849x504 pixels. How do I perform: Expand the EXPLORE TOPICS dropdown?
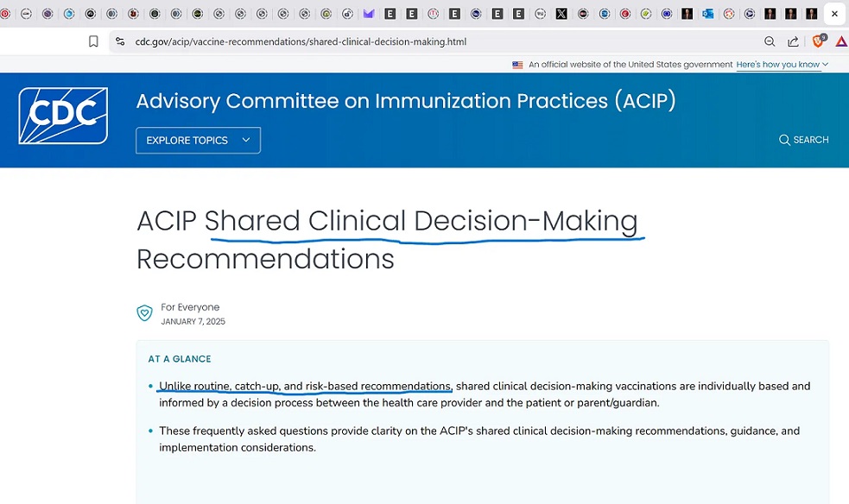click(198, 141)
